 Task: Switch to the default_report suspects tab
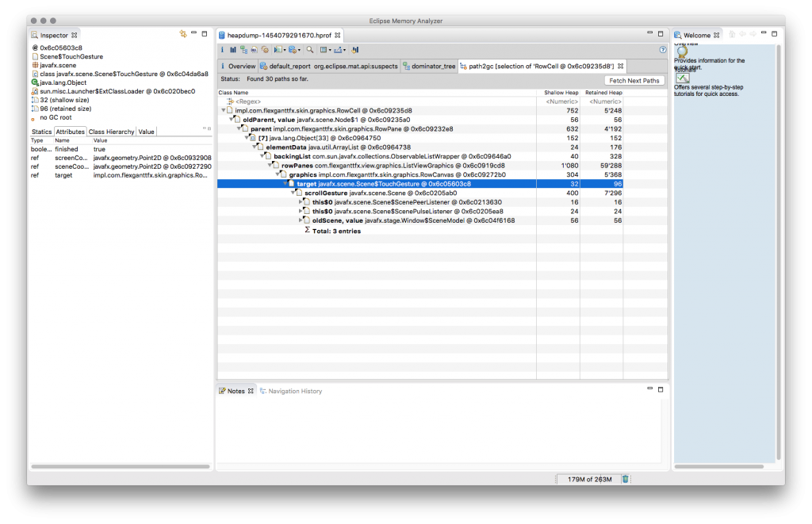(329, 67)
